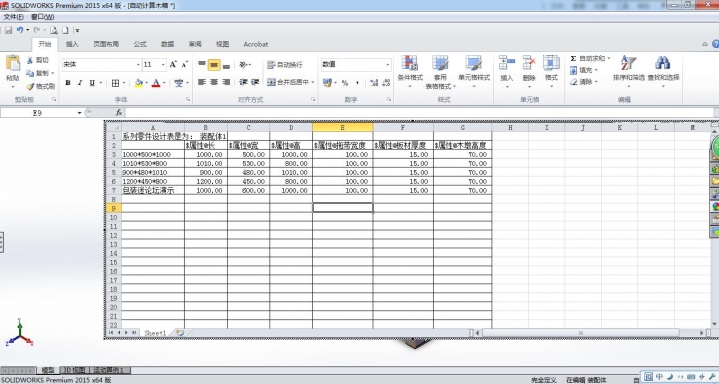Click the AutoSum sigma icon
Image resolution: width=719 pixels, height=384 pixels.
pyautogui.click(x=573, y=59)
